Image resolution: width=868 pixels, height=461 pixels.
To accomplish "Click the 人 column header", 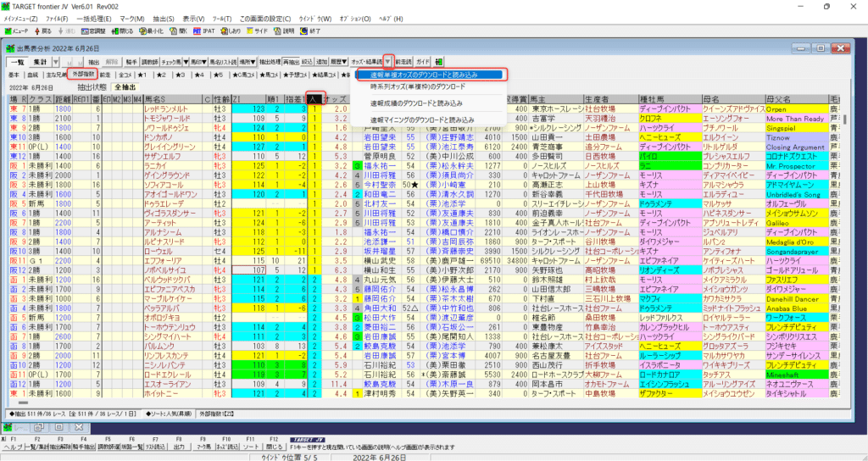I will 314,99.
